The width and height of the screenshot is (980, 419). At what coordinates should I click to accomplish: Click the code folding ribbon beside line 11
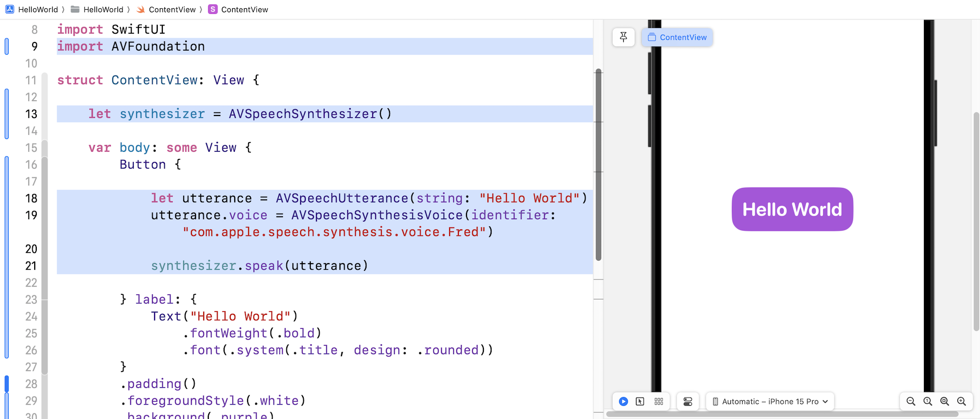pyautogui.click(x=45, y=80)
